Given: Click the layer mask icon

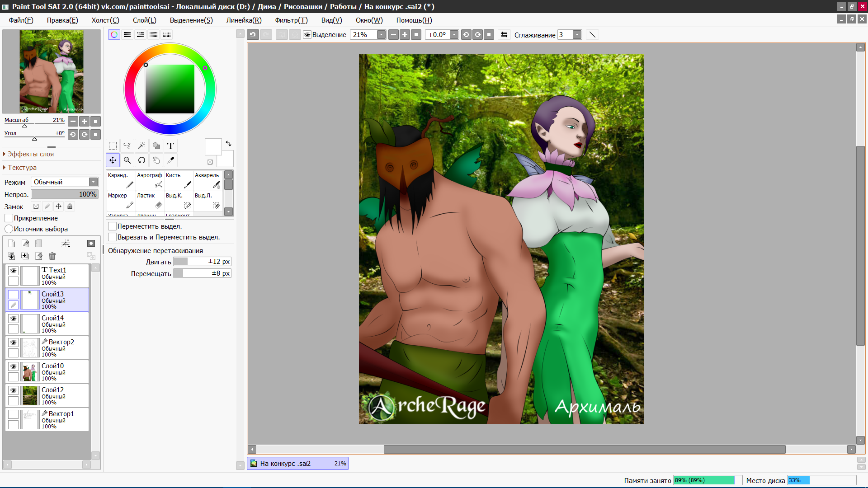Looking at the screenshot, I should point(91,244).
